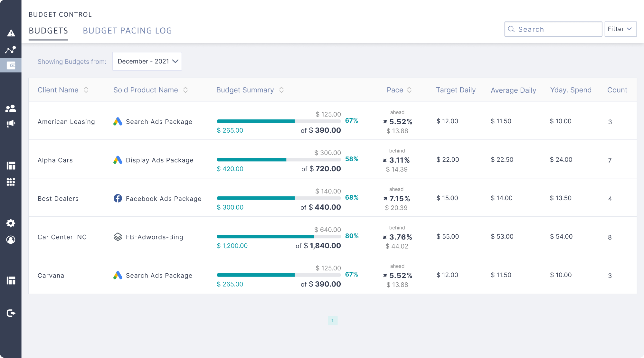Expand the Filter dropdown
The image size is (644, 358).
(620, 29)
